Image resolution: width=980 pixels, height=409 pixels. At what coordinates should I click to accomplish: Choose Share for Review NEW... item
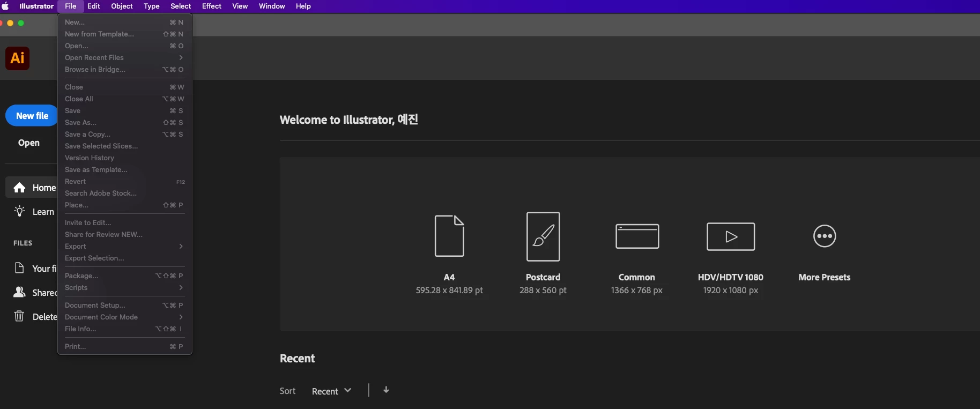point(124,234)
